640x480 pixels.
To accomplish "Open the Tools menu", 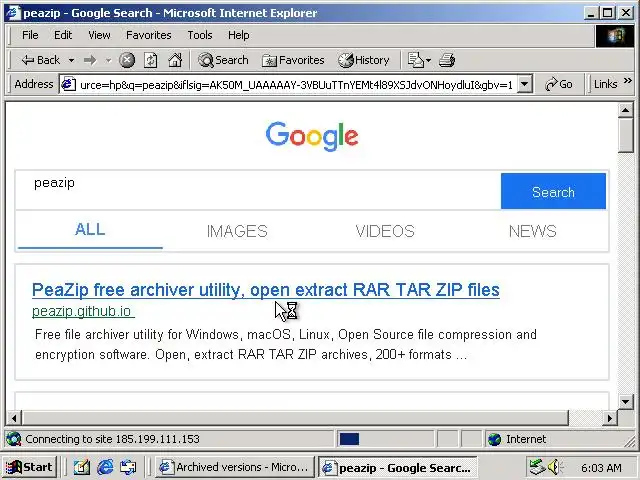I will point(200,35).
